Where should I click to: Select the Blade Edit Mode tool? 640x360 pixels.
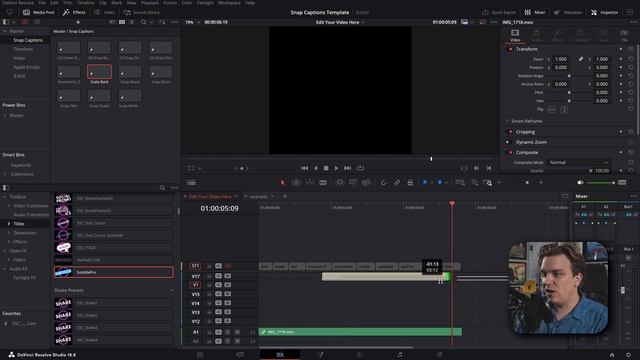pos(323,182)
